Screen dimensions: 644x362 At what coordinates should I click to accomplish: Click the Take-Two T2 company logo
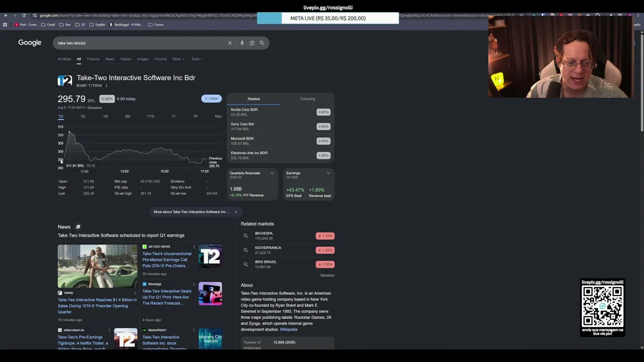(x=65, y=80)
